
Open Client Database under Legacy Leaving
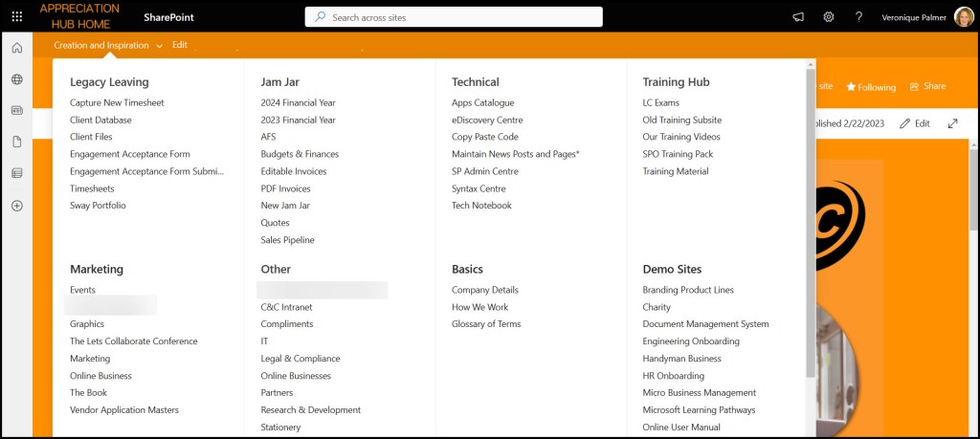[x=100, y=120]
